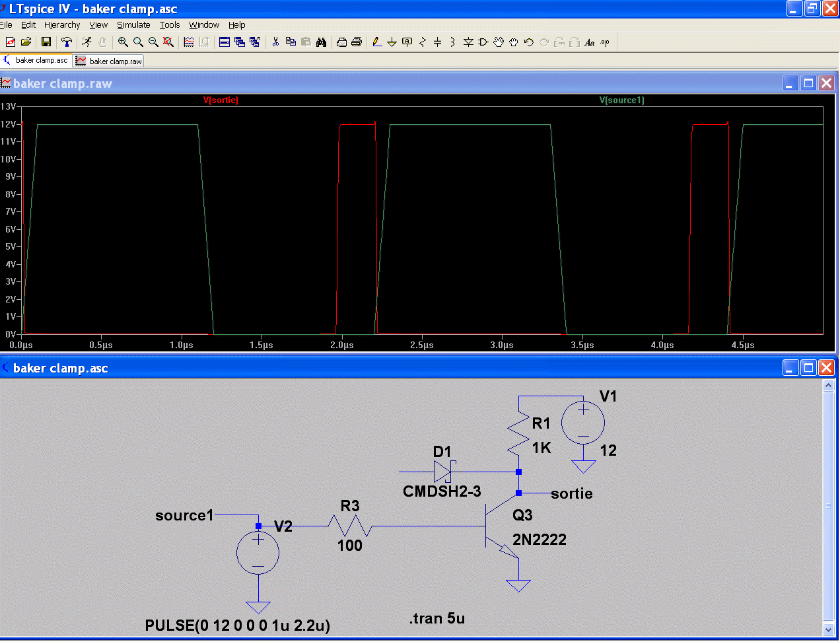Select the Resistor component tool
This screenshot has width=840, height=642.
pyautogui.click(x=423, y=42)
